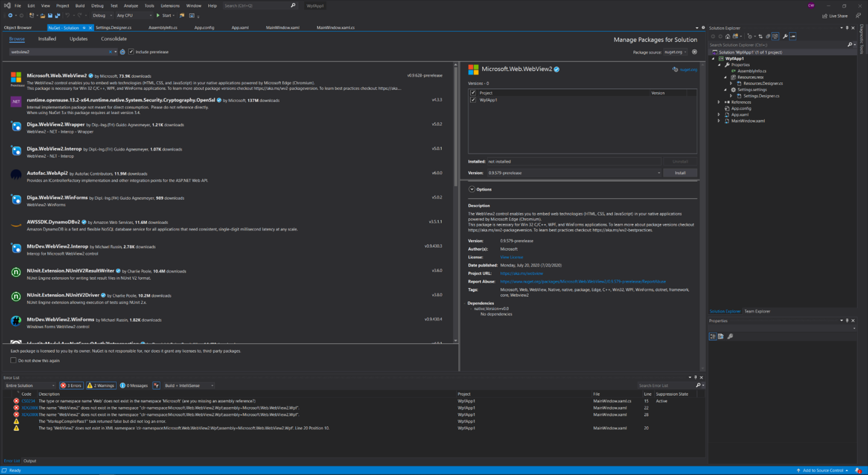Open the Build menu
The image size is (868, 475).
click(80, 5)
